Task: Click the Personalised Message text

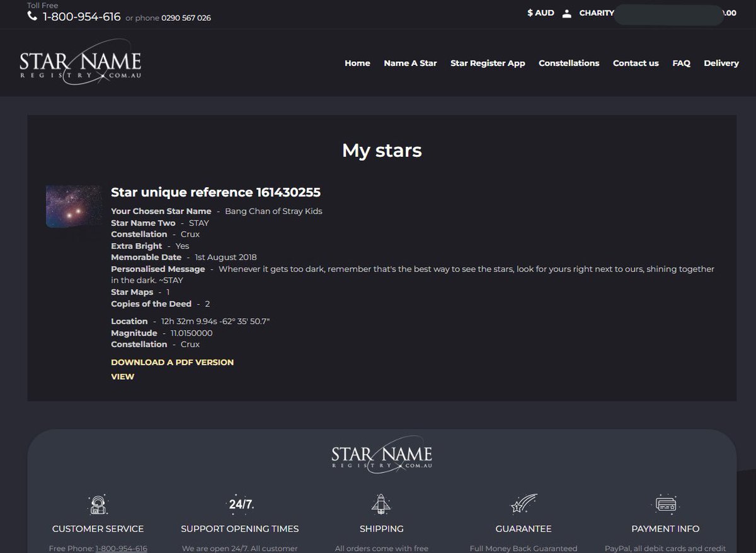Action: [413, 275]
